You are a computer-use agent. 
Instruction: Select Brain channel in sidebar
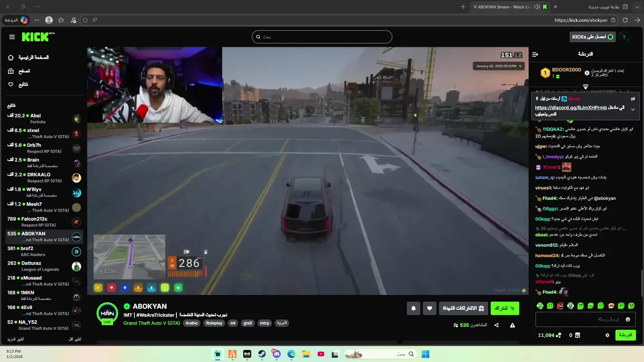point(44,163)
